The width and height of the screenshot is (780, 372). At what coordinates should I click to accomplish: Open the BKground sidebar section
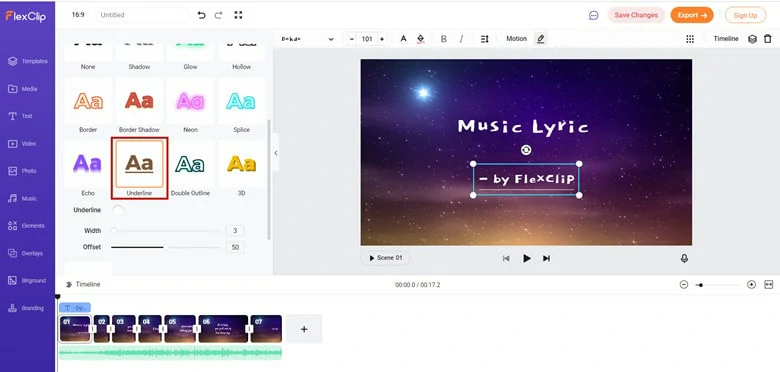[x=27, y=280]
